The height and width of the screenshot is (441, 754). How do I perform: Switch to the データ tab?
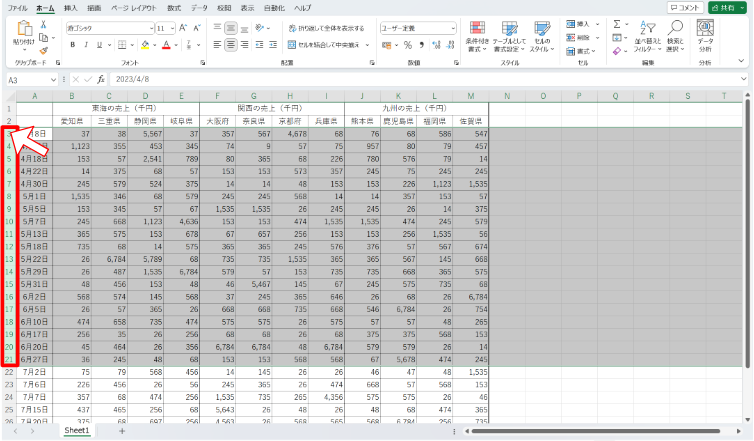pyautogui.click(x=199, y=8)
